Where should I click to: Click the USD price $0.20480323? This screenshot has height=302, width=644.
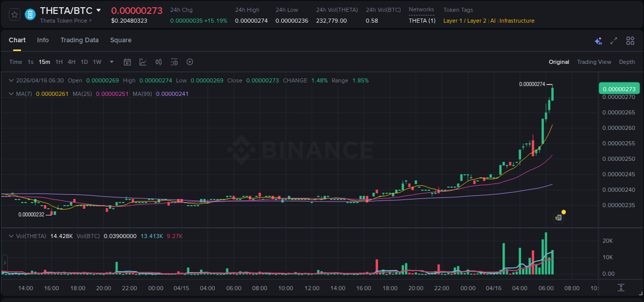pyautogui.click(x=129, y=21)
